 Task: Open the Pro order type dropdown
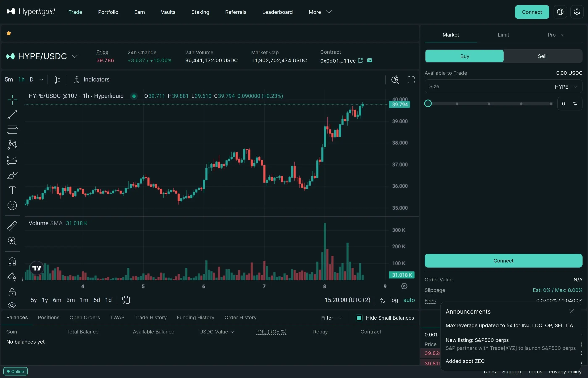556,35
